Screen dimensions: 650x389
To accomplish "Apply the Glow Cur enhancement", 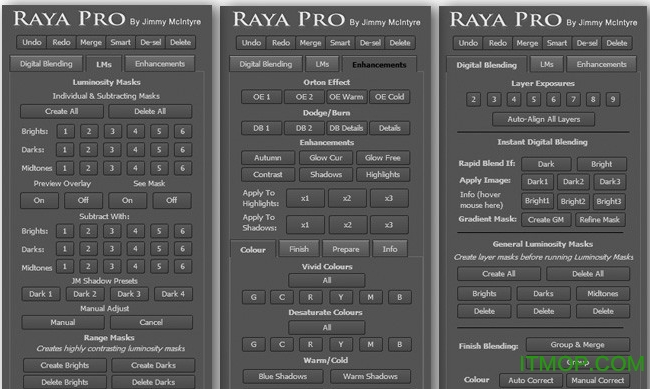I will [326, 158].
